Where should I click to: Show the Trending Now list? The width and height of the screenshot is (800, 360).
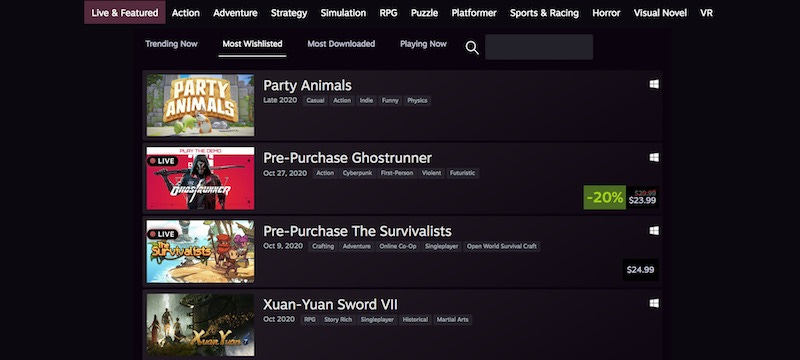171,44
